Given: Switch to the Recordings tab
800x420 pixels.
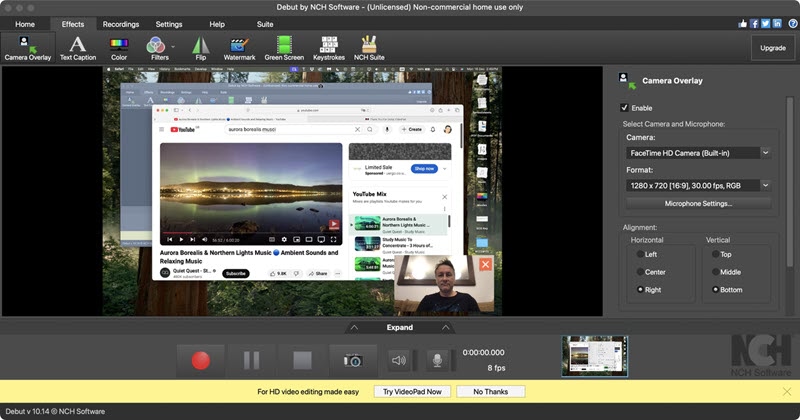Looking at the screenshot, I should [121, 23].
